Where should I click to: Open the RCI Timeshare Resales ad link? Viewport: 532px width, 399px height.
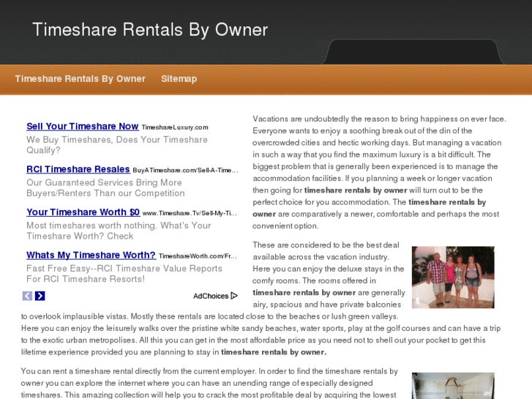78,169
